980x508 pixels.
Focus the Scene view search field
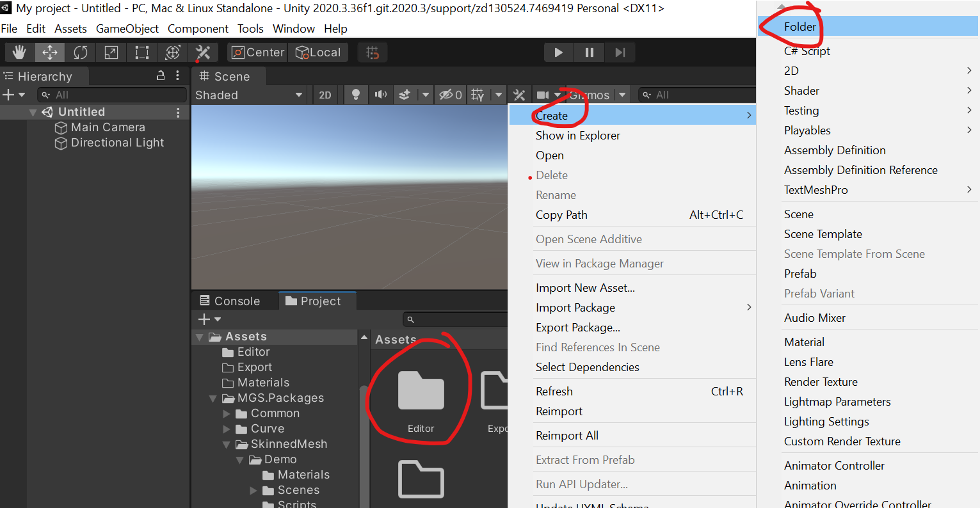tap(698, 95)
